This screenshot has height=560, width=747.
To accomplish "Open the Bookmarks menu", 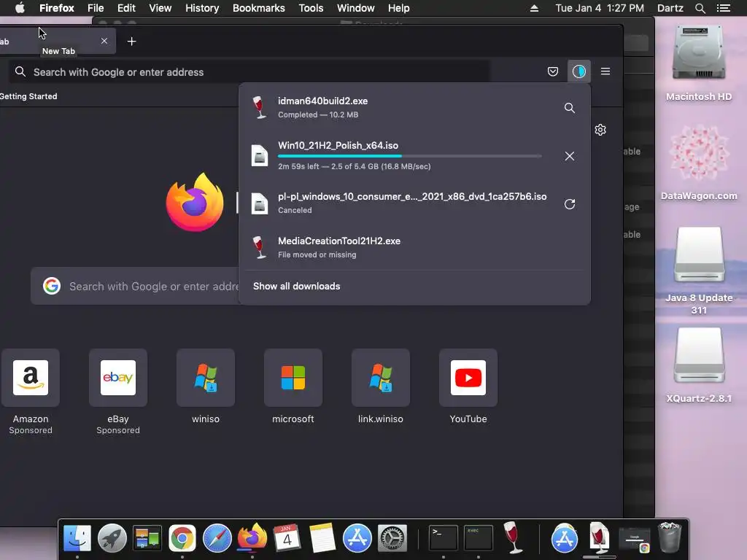I will coord(259,8).
